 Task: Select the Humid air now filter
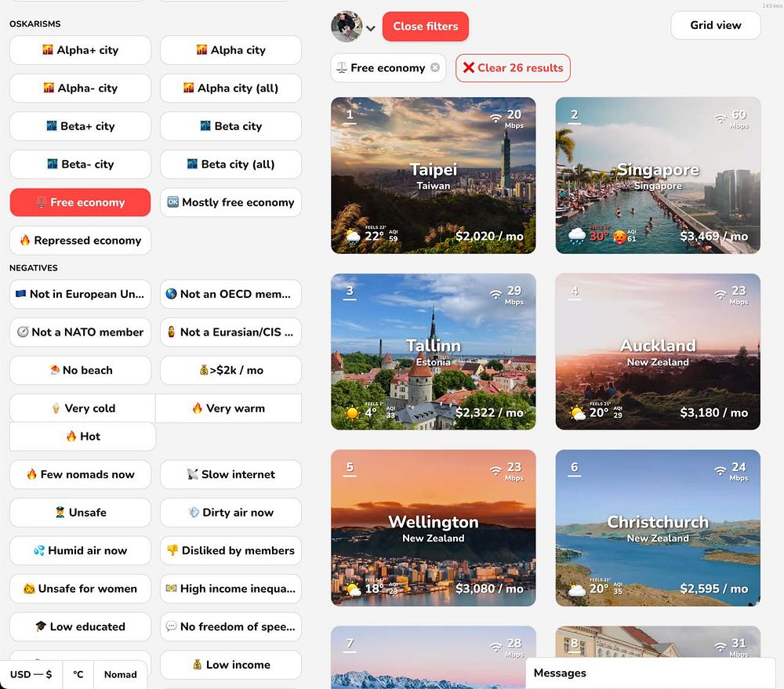pos(80,550)
